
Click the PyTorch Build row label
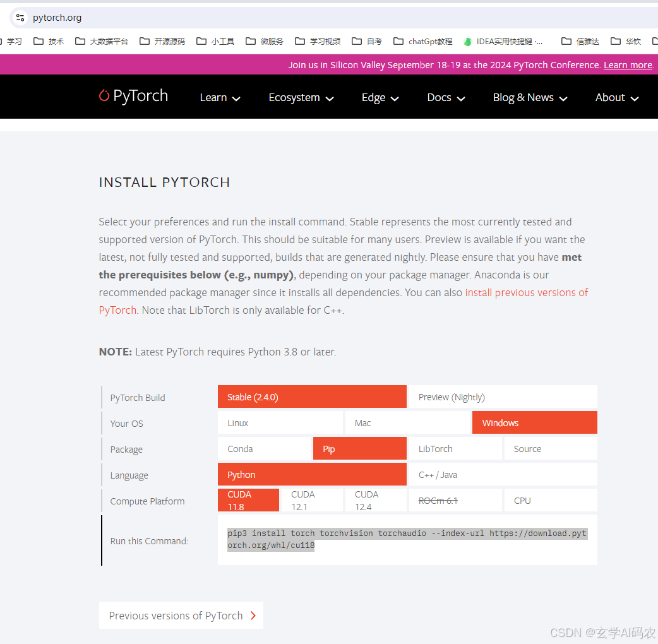138,398
